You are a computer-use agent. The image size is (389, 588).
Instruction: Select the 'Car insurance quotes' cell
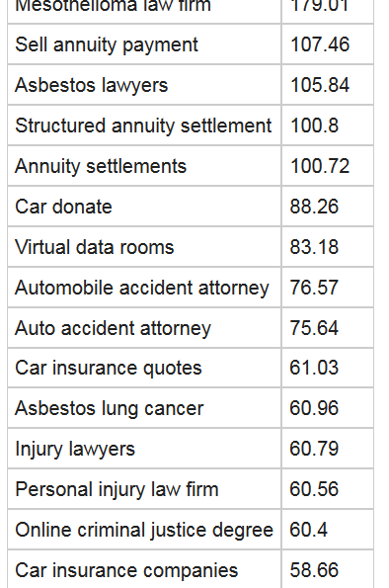[x=144, y=368]
